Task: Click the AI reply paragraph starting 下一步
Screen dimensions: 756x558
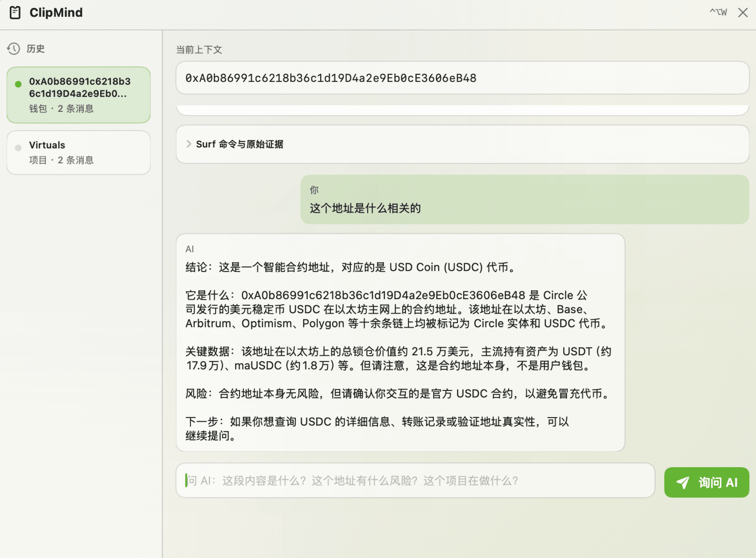Action: pos(377,429)
